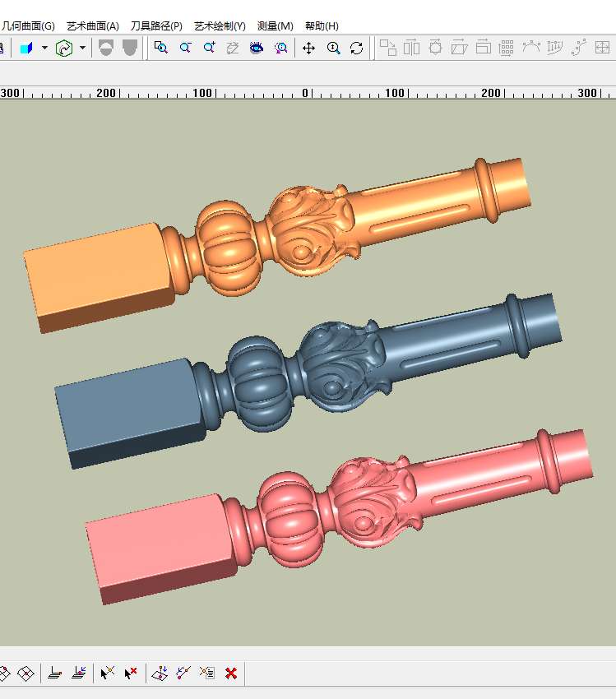Click the ruler at the 0 mark

(x=306, y=93)
